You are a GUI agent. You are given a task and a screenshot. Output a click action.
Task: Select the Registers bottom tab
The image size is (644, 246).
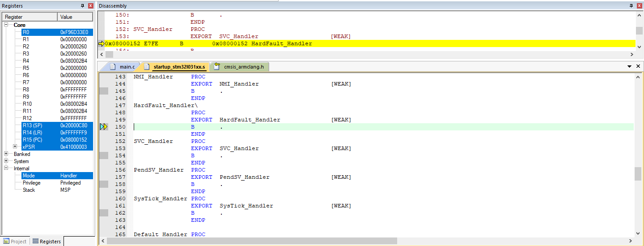[47, 241]
